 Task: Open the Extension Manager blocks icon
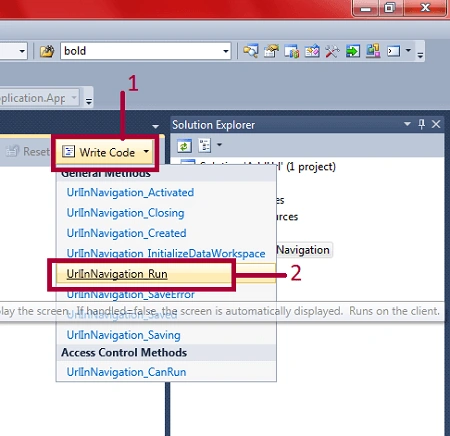click(x=373, y=51)
